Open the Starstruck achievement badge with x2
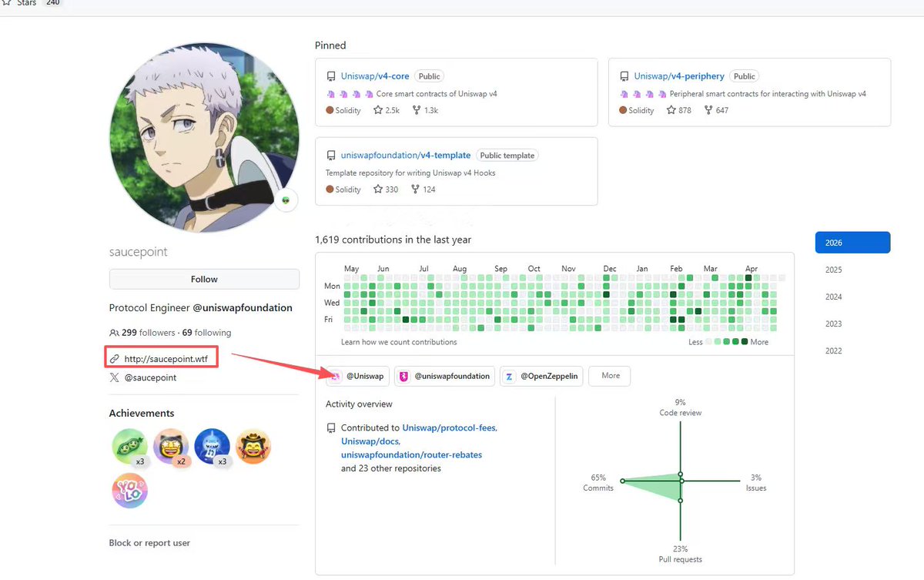 [x=171, y=447]
